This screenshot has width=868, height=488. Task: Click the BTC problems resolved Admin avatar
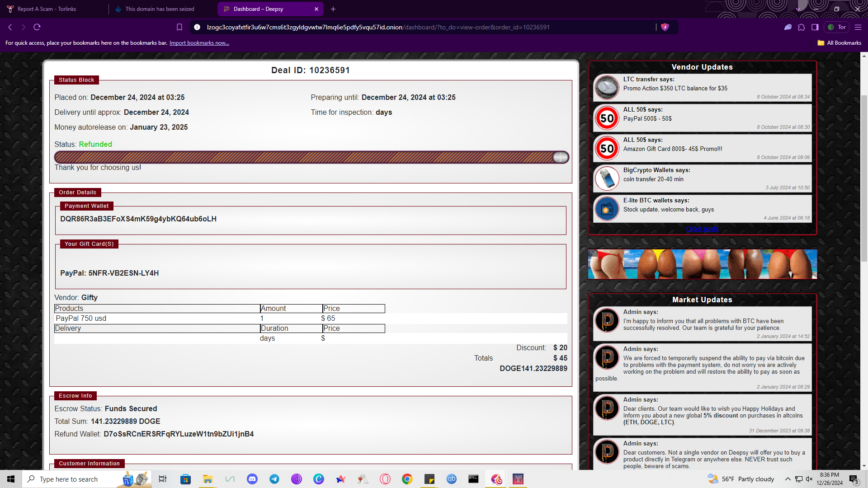tap(607, 320)
